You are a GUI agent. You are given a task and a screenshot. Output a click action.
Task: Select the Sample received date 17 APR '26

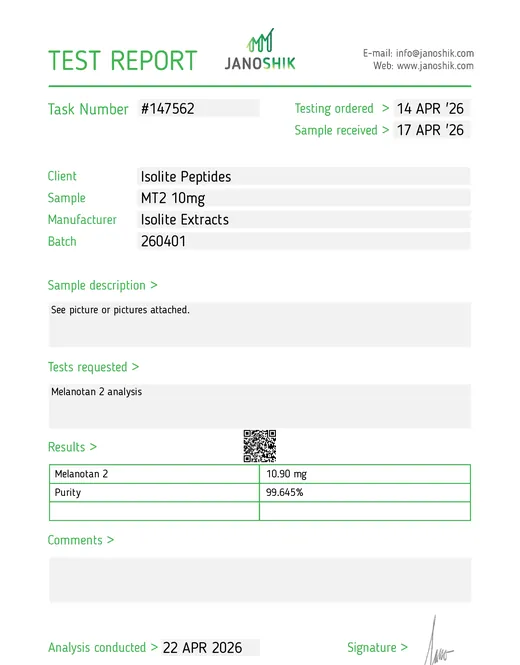click(432, 130)
